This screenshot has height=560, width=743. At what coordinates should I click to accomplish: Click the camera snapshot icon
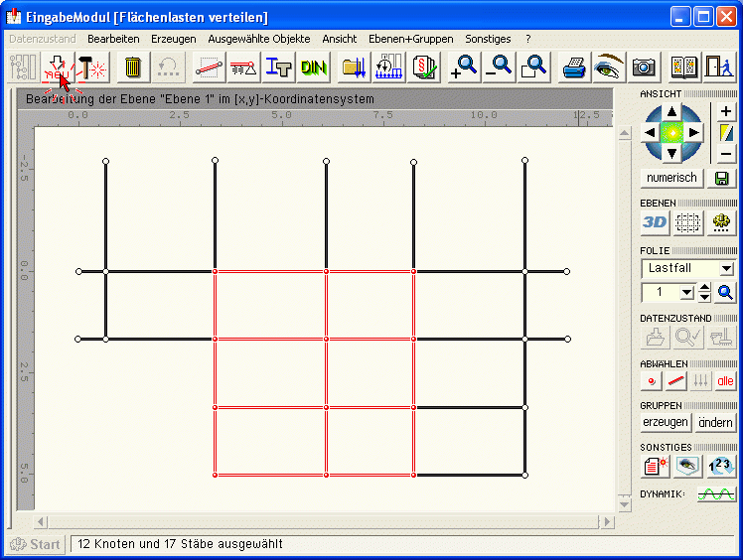click(644, 68)
